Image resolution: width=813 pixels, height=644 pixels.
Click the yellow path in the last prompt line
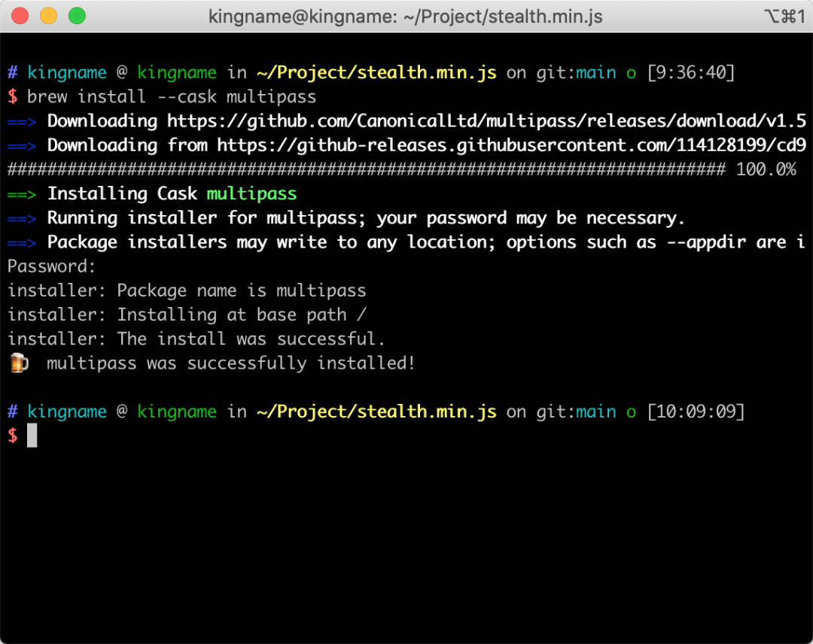click(376, 412)
